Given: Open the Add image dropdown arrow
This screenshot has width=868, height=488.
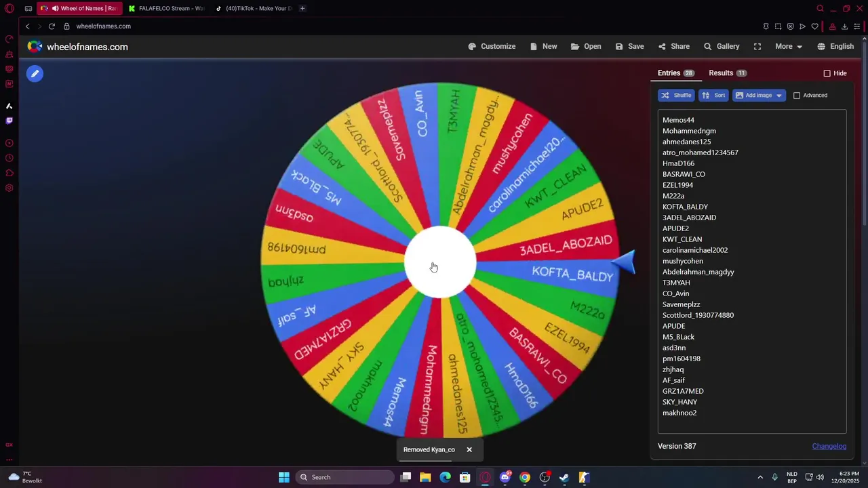Looking at the screenshot, I should (x=779, y=96).
